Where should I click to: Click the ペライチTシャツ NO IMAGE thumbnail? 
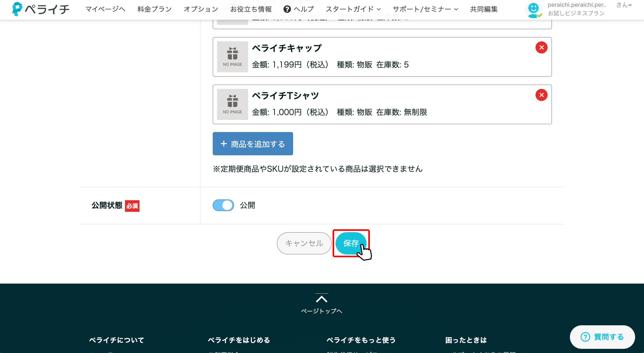coord(232,104)
